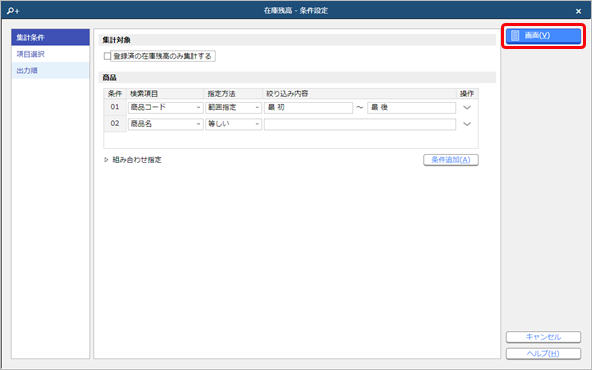Enable 登録済の在庫残高のみ集計する checkbox
This screenshot has width=592, height=370.
tap(107, 56)
